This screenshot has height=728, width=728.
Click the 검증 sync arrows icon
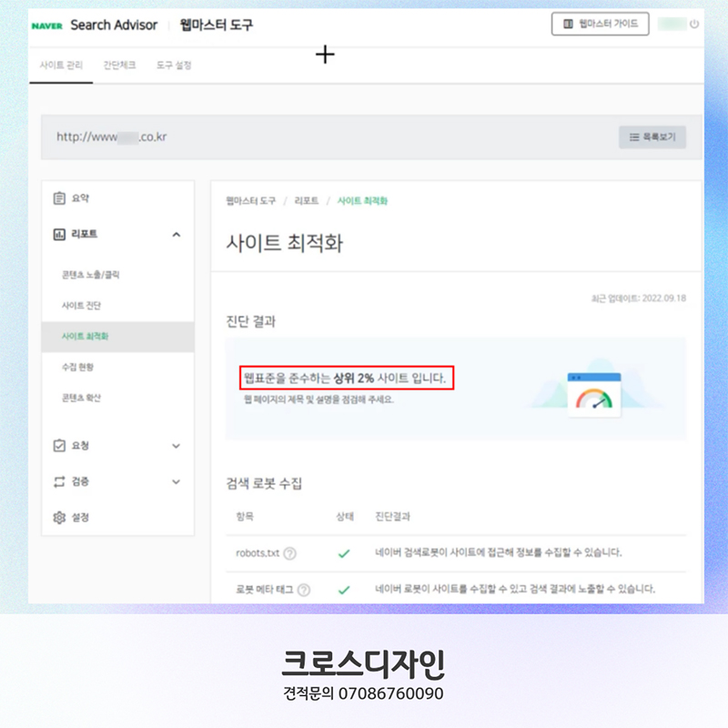pos(58,481)
